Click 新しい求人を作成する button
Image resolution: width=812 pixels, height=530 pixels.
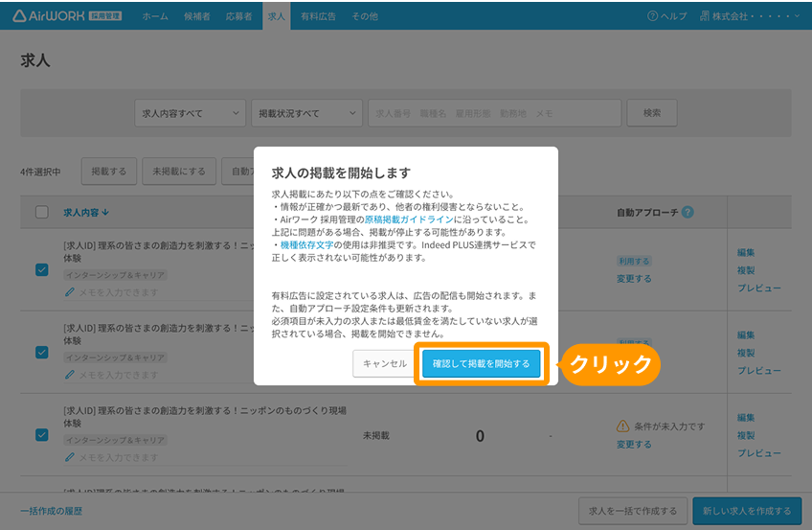pos(747,511)
